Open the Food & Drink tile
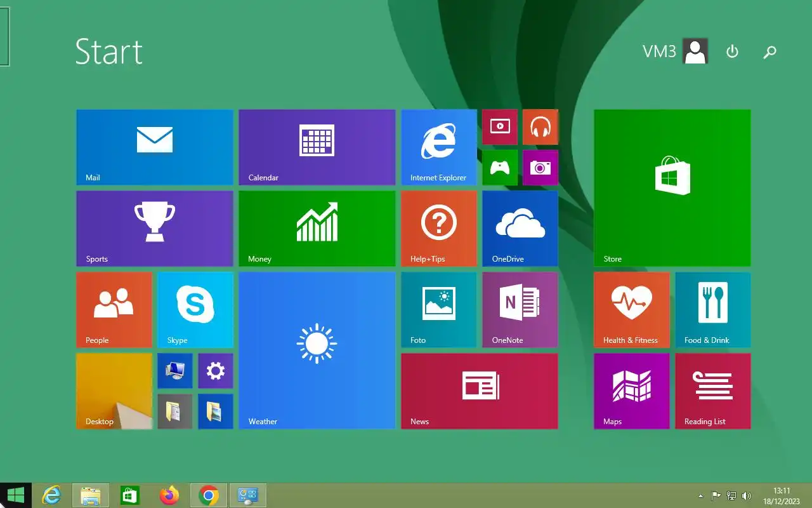Screen dimensions: 812x508 (x=713, y=310)
